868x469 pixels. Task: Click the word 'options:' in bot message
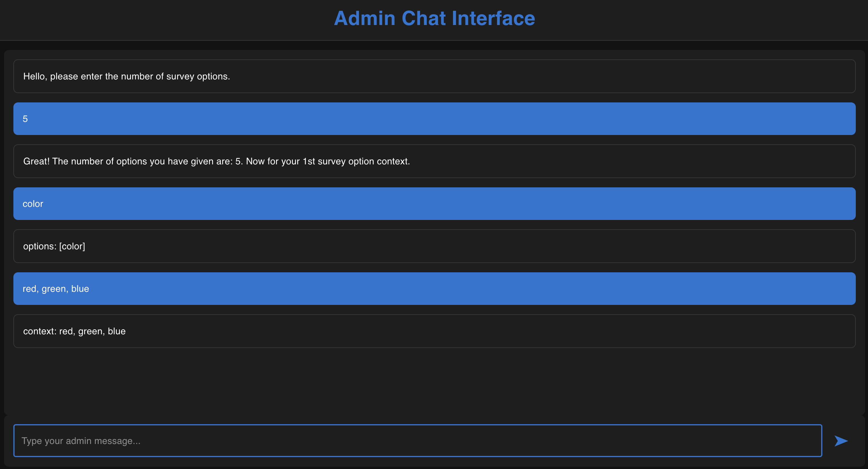(x=40, y=246)
